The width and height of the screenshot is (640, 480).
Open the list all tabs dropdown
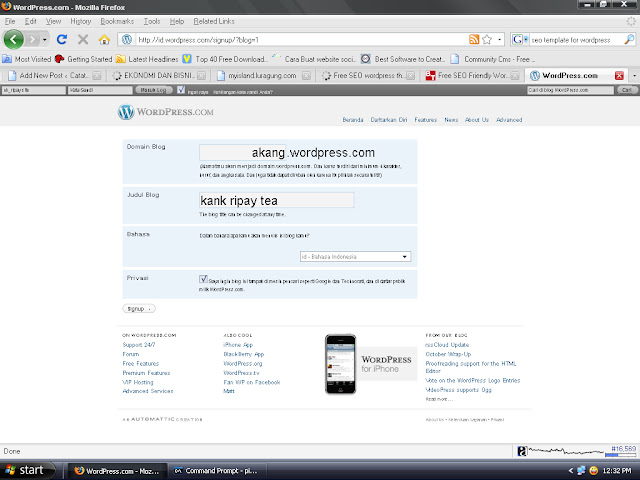634,76
